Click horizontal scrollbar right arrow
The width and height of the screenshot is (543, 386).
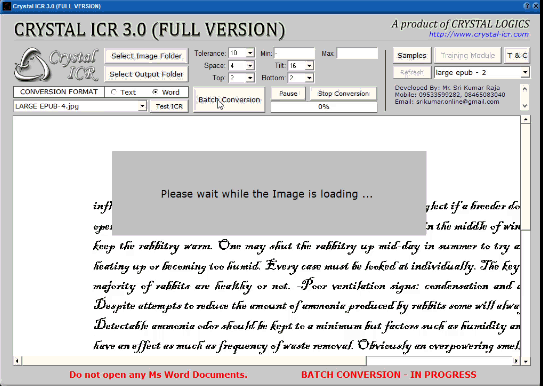516,361
